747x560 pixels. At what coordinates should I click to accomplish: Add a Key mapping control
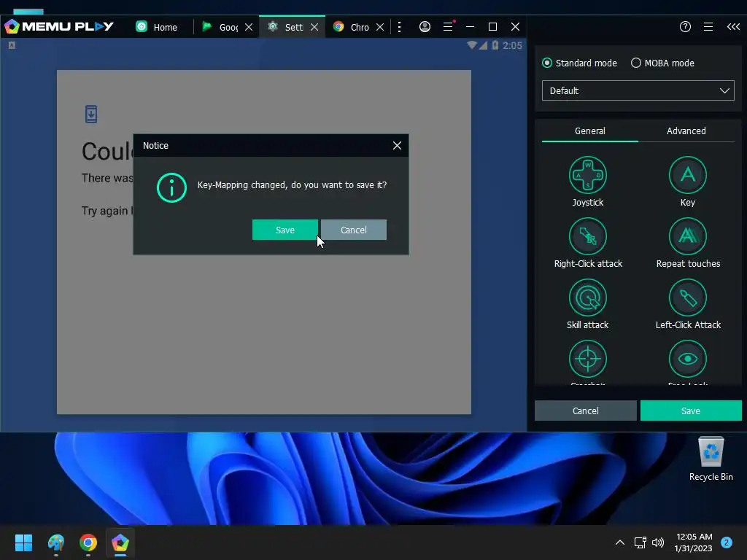(x=687, y=175)
